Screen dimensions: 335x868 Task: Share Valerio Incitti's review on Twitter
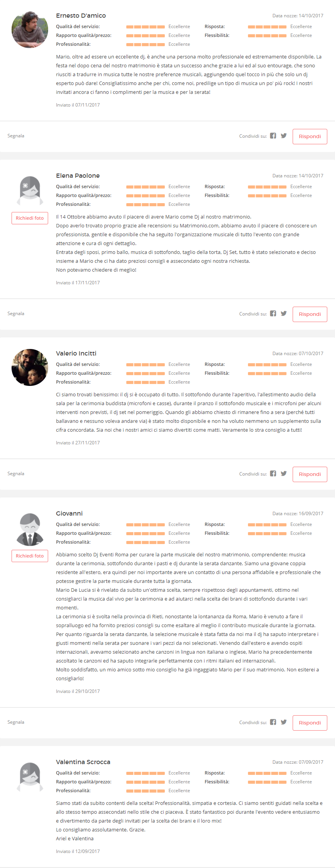(284, 474)
